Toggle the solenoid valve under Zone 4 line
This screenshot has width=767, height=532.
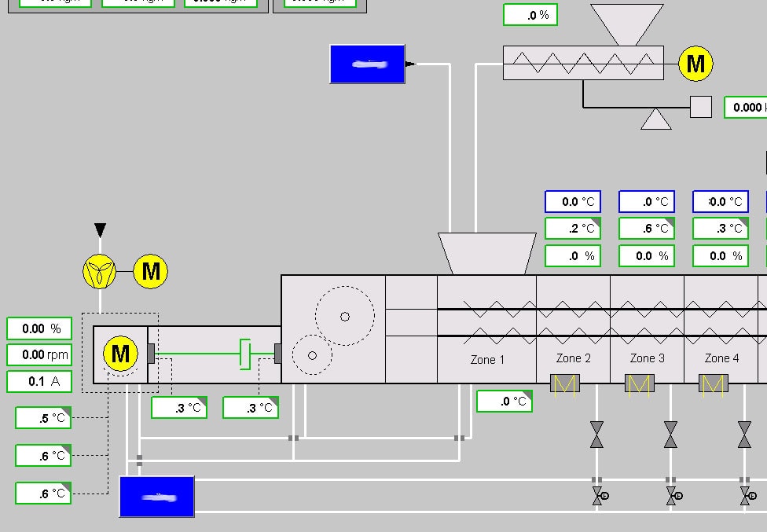pos(748,496)
